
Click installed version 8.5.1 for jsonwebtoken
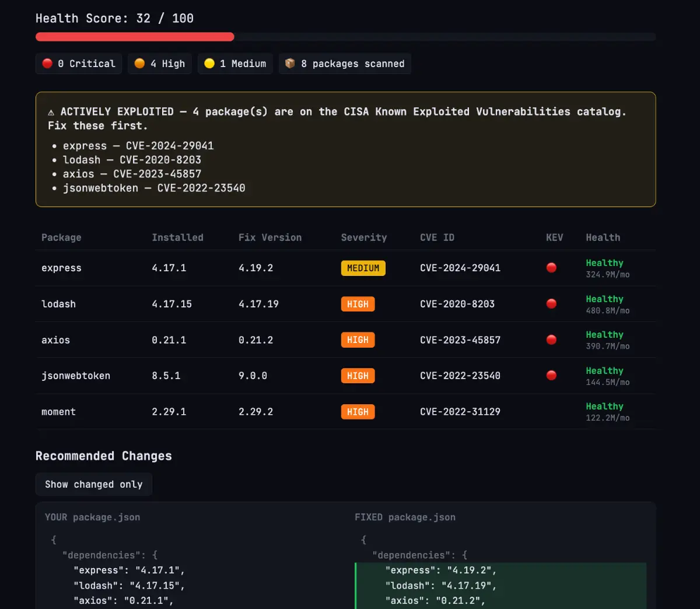click(x=166, y=376)
